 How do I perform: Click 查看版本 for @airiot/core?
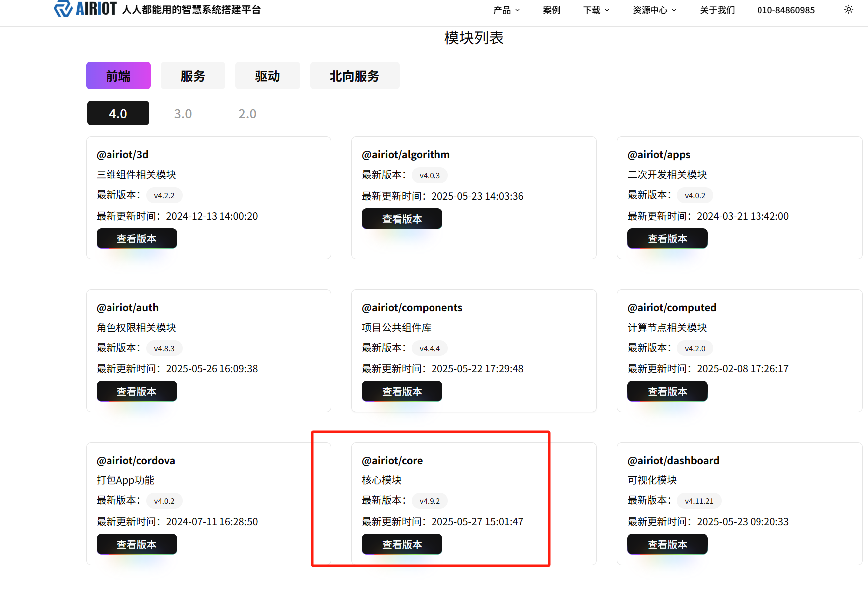(x=402, y=544)
